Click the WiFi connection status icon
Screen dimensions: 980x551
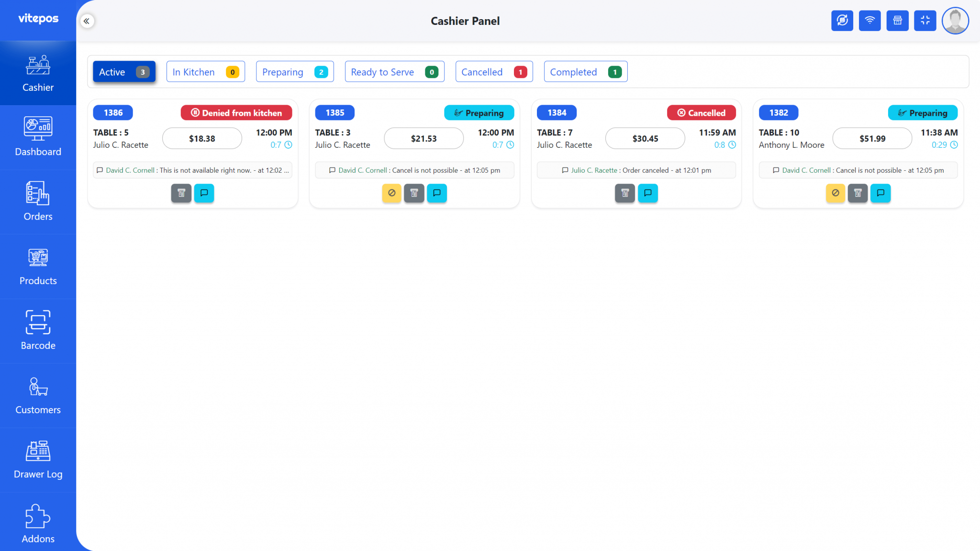pyautogui.click(x=870, y=21)
